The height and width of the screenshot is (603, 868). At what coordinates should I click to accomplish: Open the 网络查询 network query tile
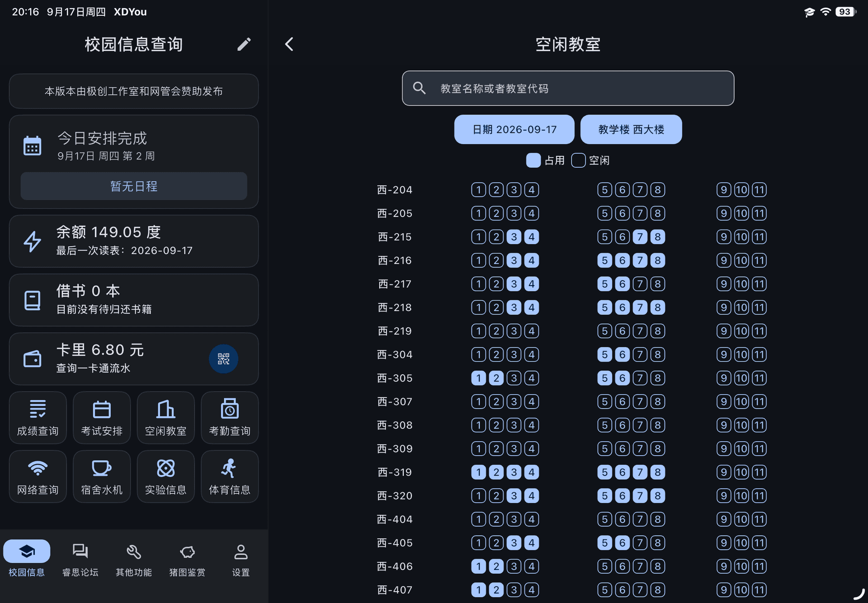coord(38,476)
